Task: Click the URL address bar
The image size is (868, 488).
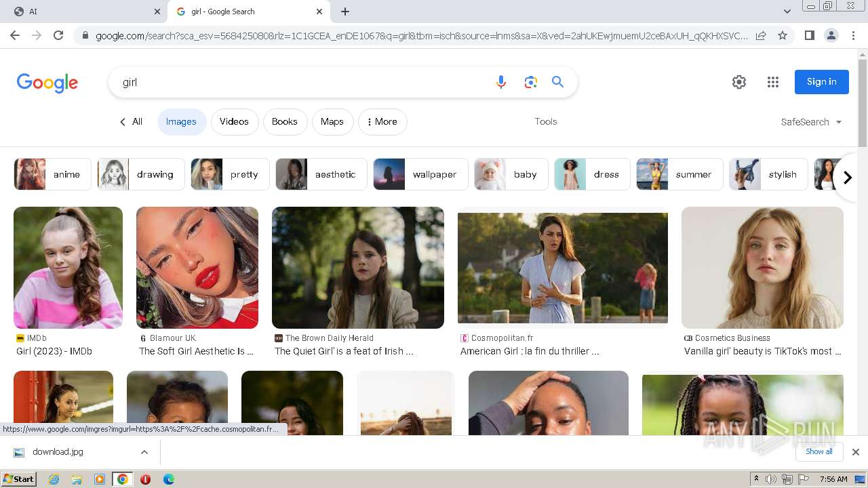Action: pos(420,36)
